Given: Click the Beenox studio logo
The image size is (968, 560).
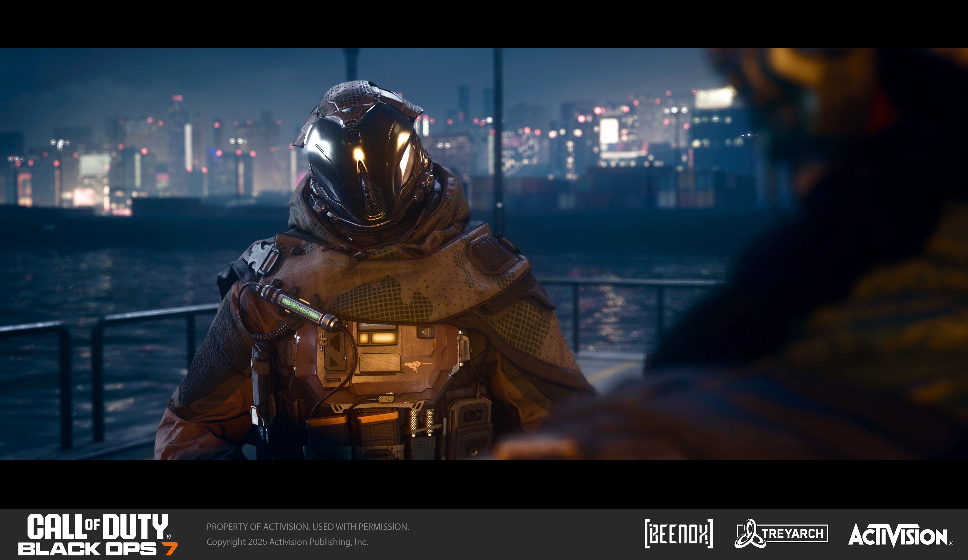Looking at the screenshot, I should tap(678, 534).
